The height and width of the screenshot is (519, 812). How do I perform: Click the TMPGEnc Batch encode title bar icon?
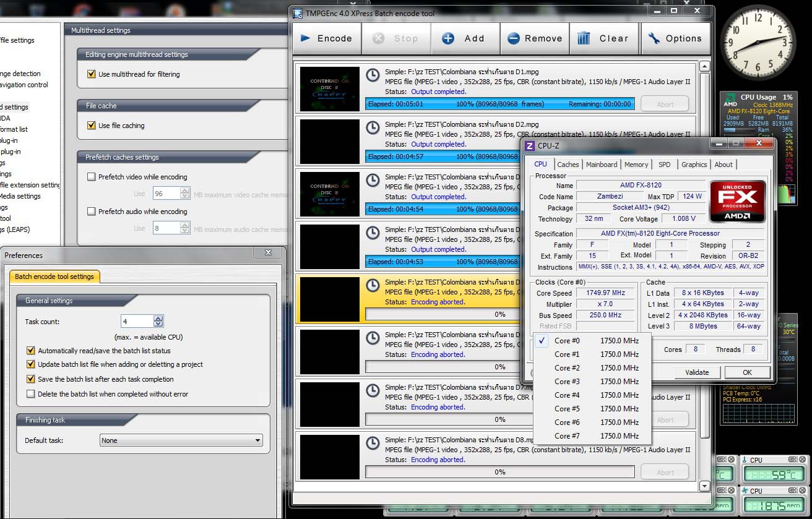tap(298, 13)
